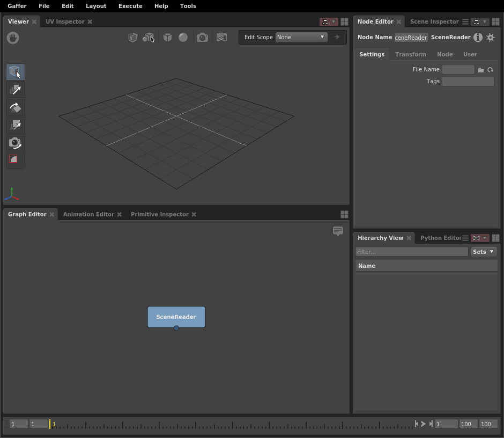
Task: Toggle annotations icon in Graph Editor
Action: (338, 231)
